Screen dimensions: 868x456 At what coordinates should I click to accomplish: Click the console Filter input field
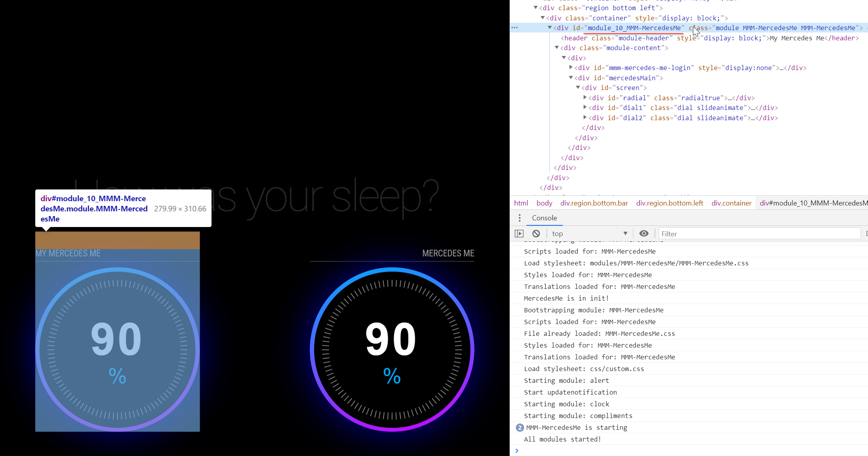click(759, 234)
